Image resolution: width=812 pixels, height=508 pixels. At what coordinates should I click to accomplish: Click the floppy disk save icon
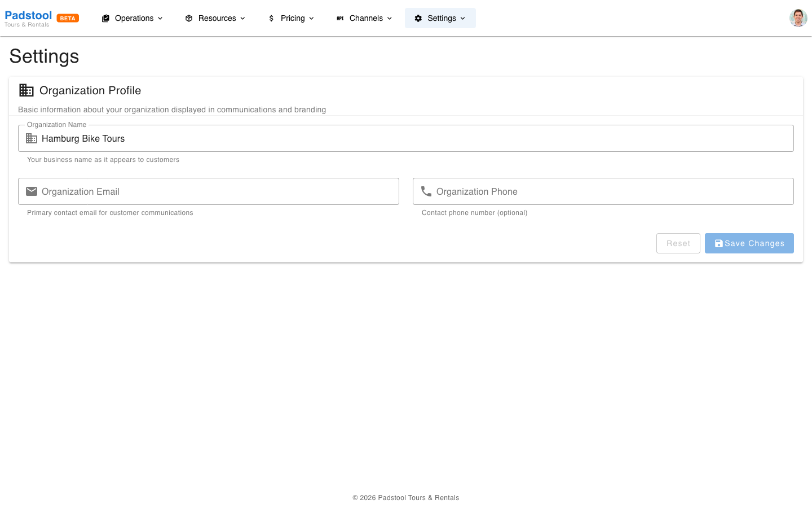[718, 243]
